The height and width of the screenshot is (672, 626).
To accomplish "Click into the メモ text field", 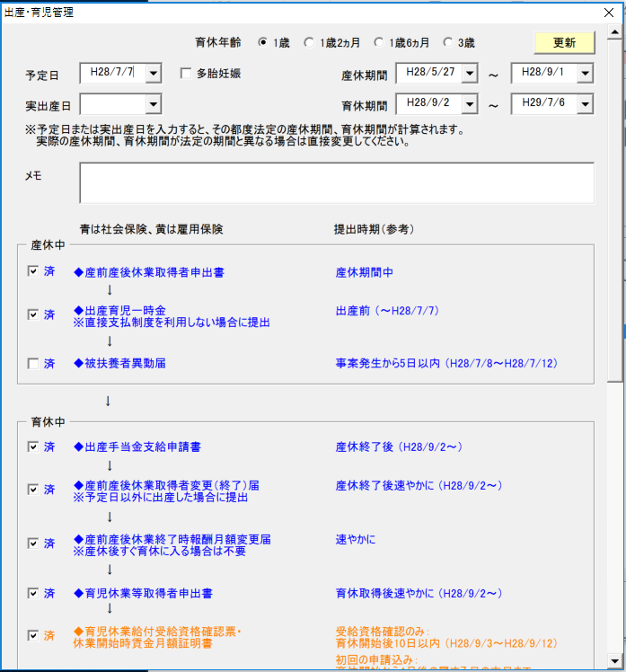I will (x=336, y=182).
